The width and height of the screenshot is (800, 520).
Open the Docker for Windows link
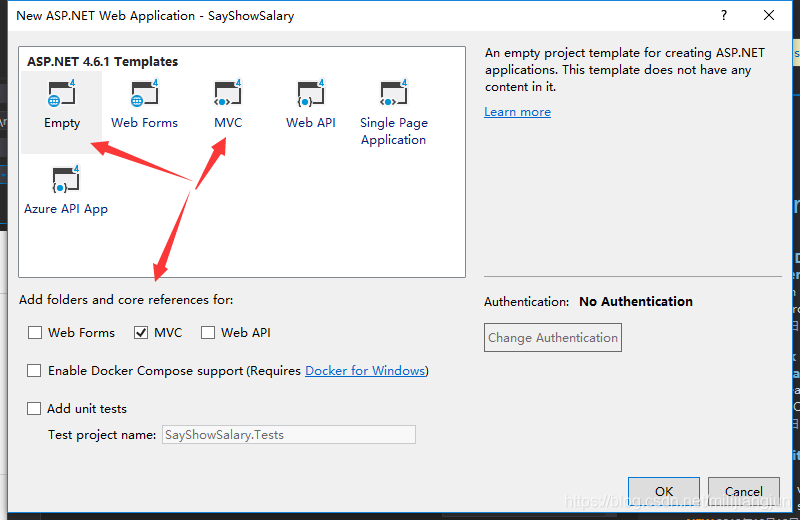point(365,370)
